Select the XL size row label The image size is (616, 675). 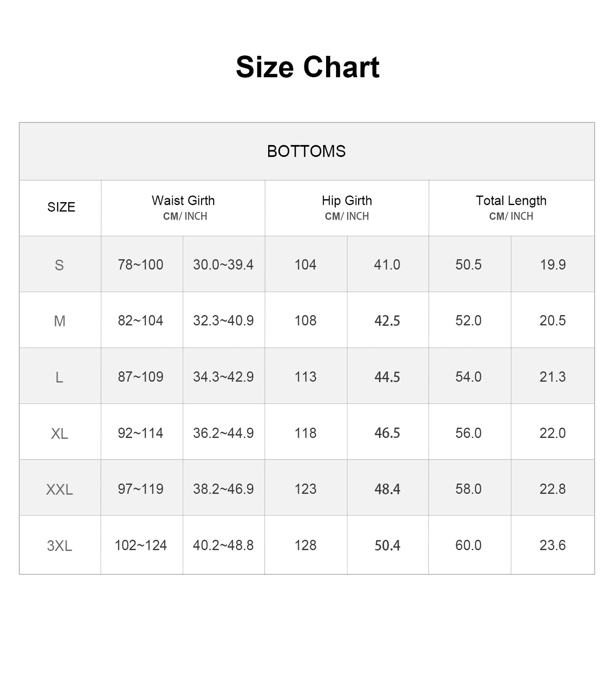pos(59,434)
